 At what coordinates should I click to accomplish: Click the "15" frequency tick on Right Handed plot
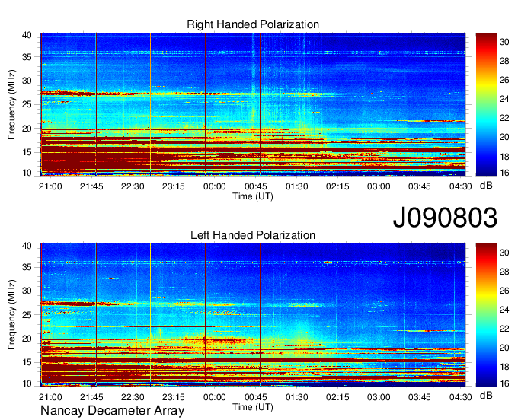tap(27, 152)
